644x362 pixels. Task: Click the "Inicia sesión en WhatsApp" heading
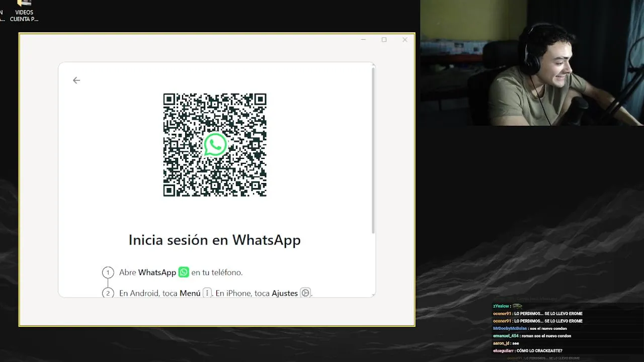point(215,240)
